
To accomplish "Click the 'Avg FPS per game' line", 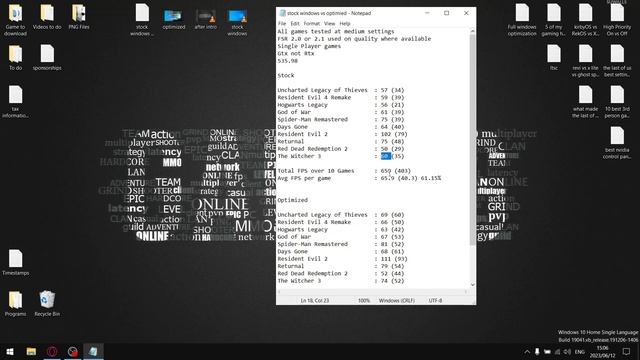I will (359, 178).
